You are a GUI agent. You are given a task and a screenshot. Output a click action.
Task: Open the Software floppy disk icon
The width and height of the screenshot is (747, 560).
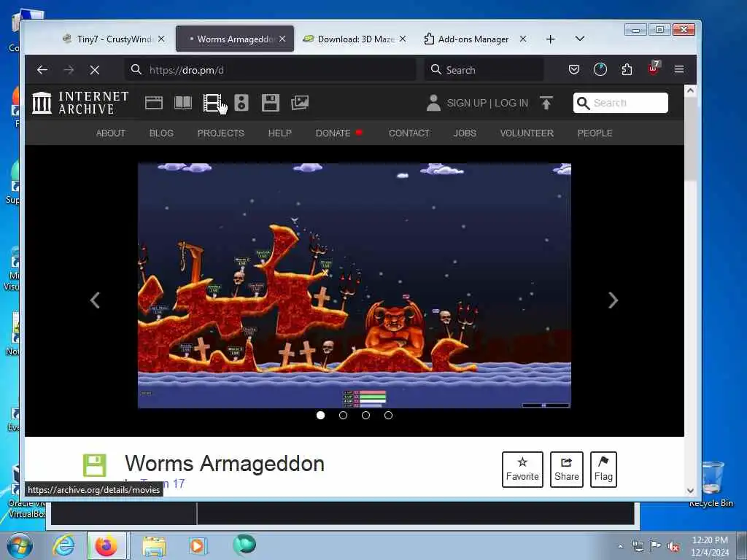tap(271, 103)
